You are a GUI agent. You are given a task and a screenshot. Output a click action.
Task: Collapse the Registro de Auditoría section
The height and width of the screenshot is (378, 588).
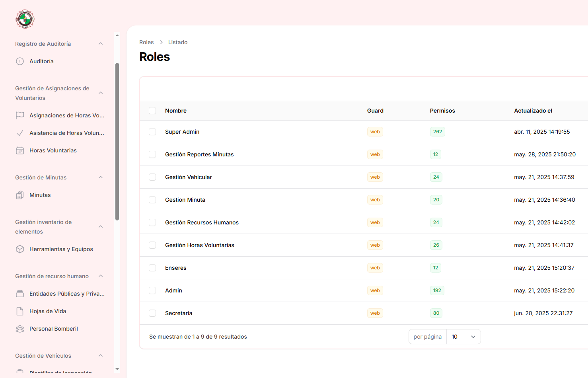101,44
